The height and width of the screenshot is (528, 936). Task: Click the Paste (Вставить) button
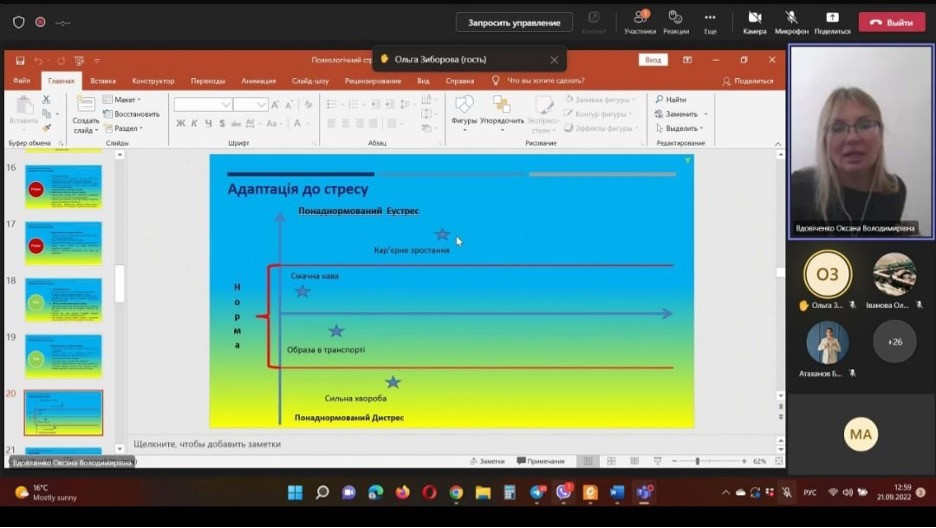point(24,110)
